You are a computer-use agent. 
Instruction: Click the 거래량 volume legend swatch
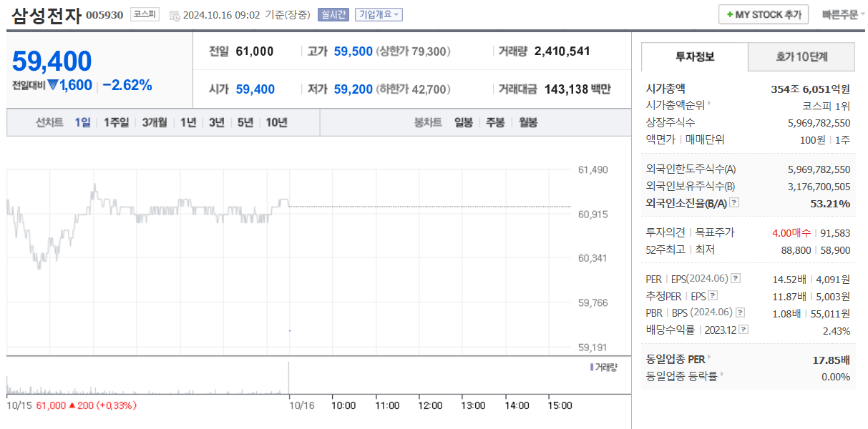pyautogui.click(x=592, y=367)
